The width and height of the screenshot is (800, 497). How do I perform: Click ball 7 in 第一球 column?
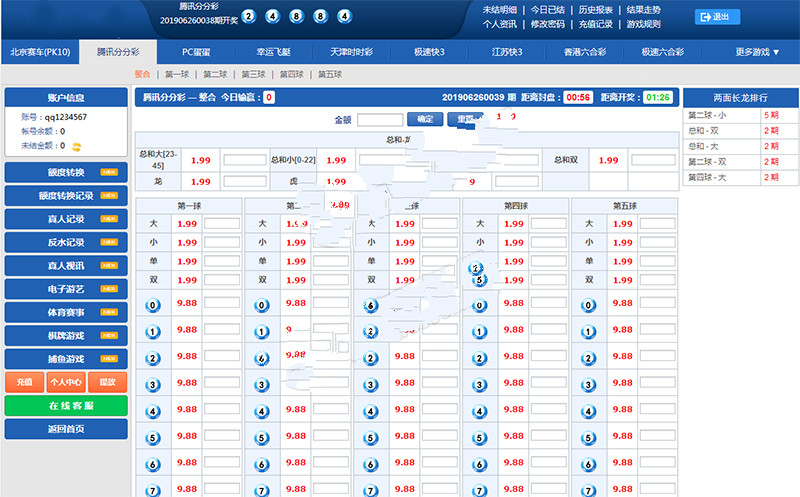tap(153, 490)
